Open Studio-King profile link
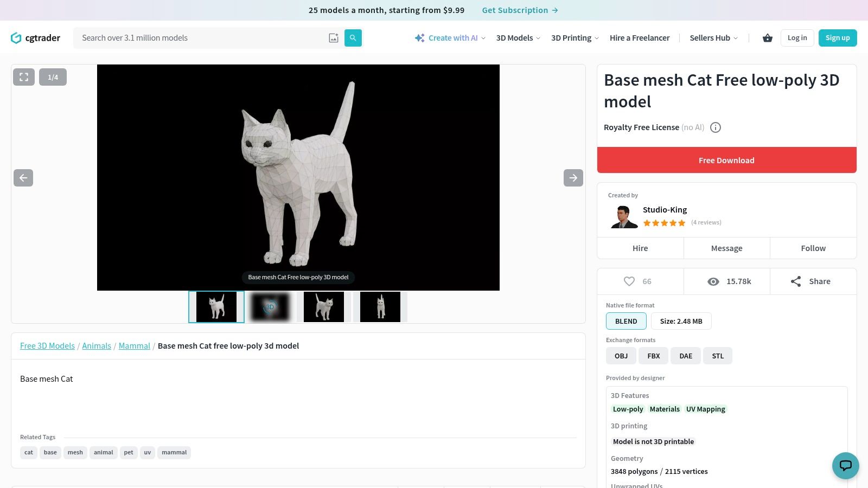This screenshot has width=868, height=488. point(665,210)
